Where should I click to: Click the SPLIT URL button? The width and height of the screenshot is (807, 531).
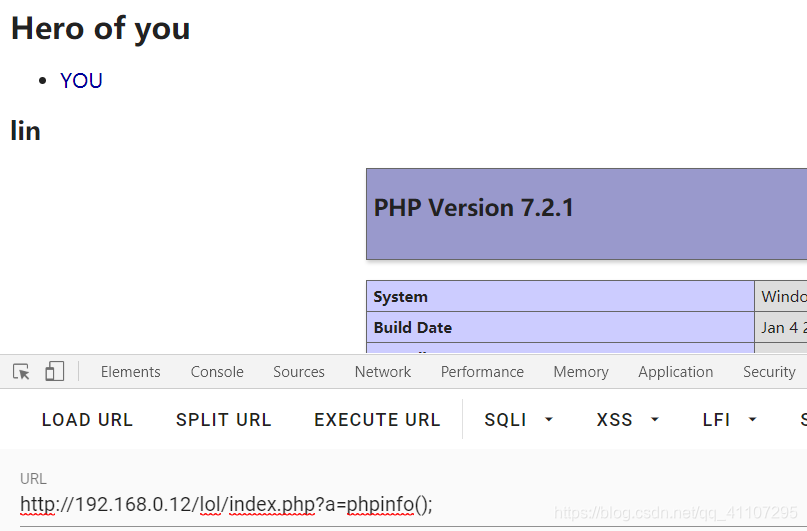pos(223,420)
